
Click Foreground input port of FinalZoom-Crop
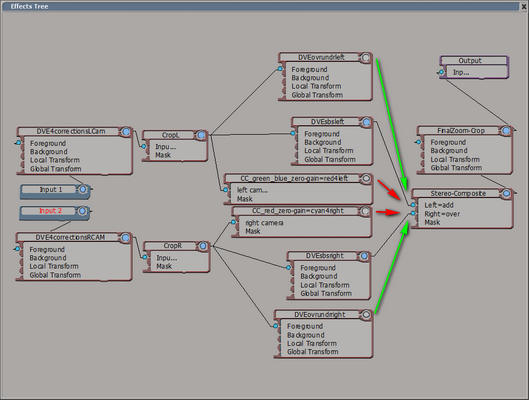point(419,142)
